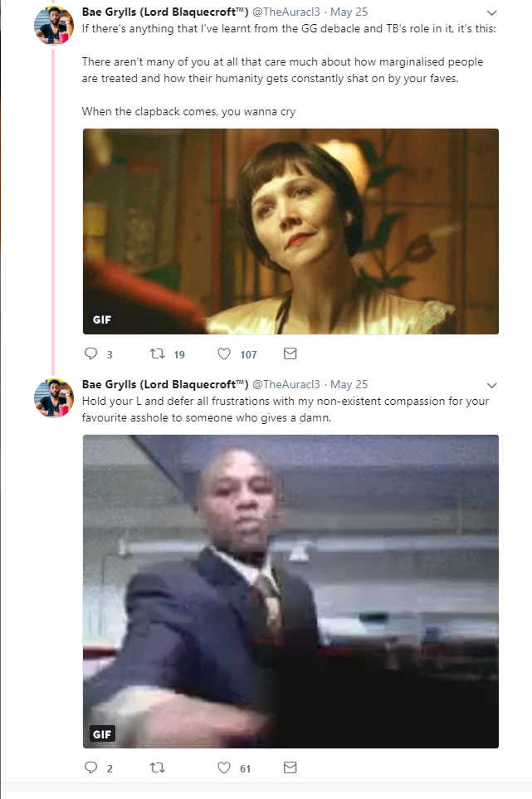Click the GIF badge on first image

[102, 319]
